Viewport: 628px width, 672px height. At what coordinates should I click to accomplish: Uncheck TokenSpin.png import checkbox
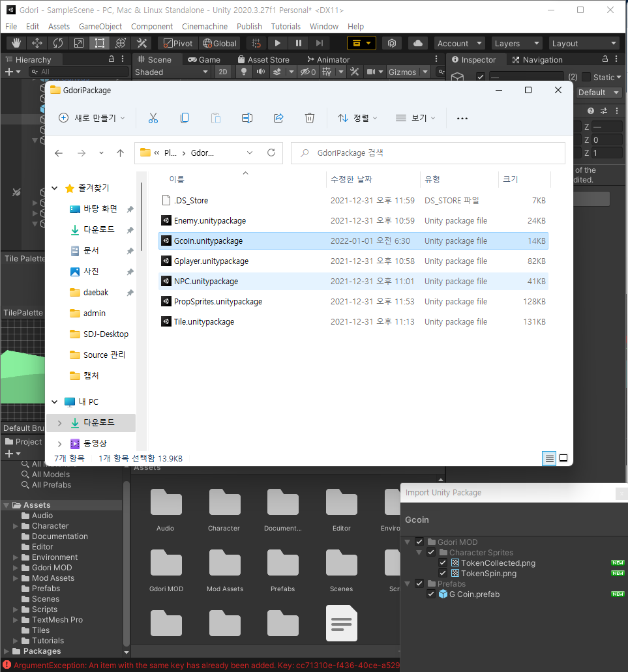(x=443, y=573)
